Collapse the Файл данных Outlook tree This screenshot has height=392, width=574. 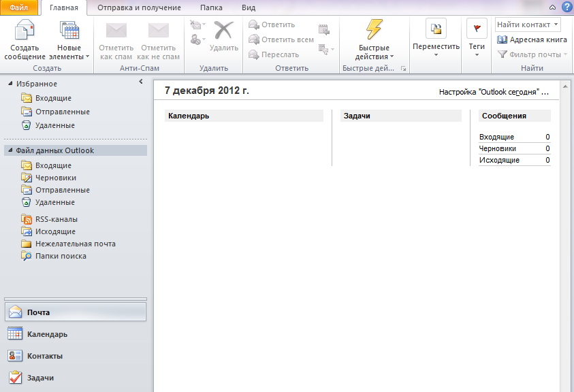[11, 150]
